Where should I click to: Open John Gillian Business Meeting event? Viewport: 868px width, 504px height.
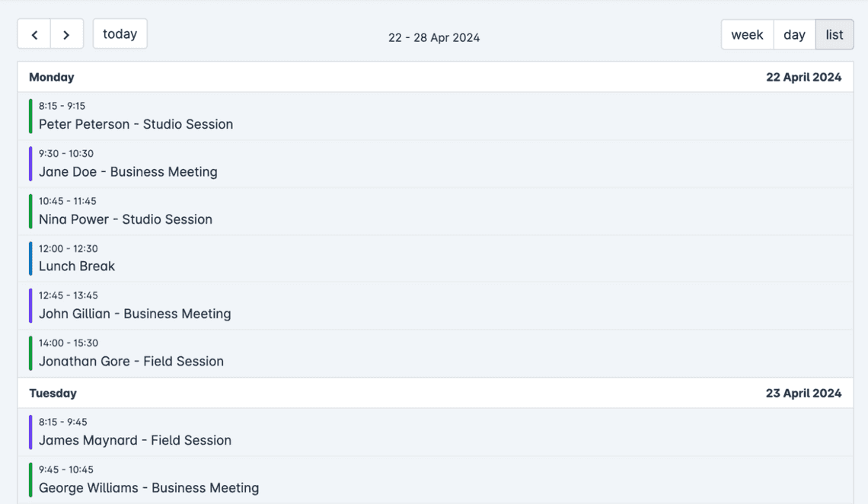(x=435, y=306)
